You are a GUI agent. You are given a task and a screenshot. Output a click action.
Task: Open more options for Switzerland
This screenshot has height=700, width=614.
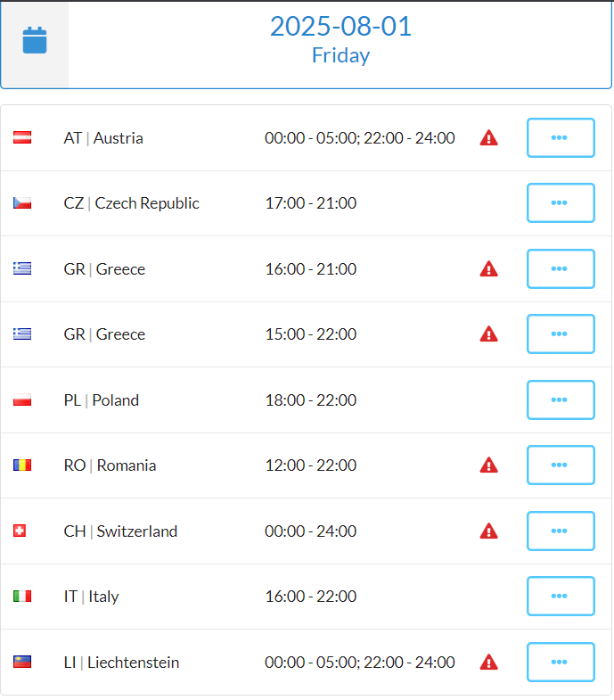pyautogui.click(x=561, y=531)
